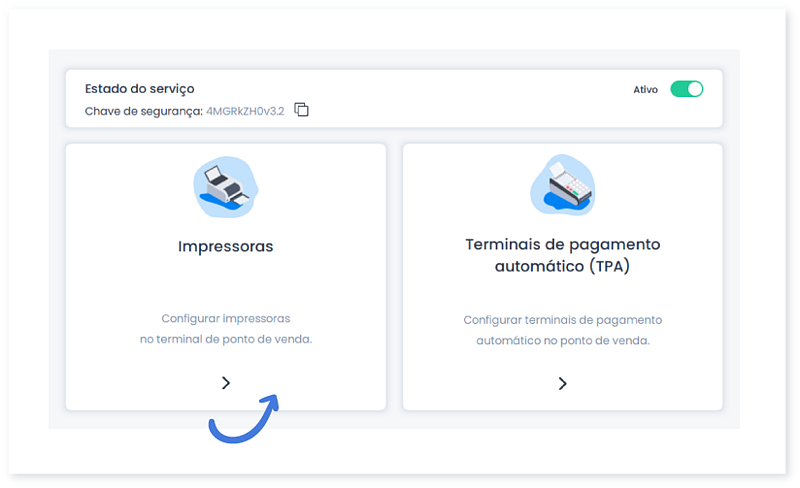
Task: Click the Configurar terminais de pagamento description
Action: pyautogui.click(x=562, y=330)
